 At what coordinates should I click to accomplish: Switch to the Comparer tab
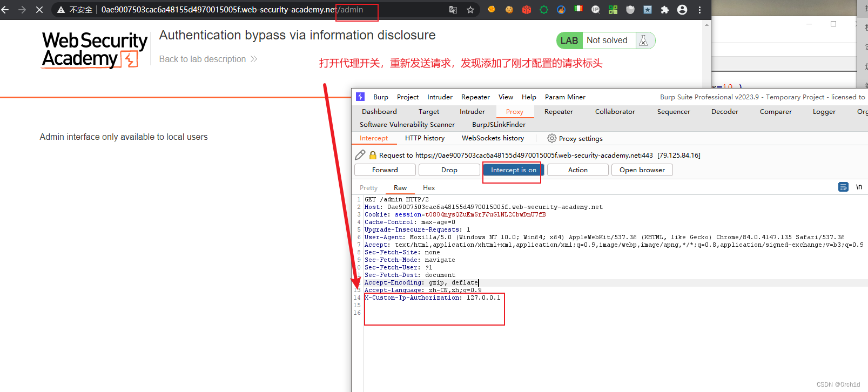point(776,112)
